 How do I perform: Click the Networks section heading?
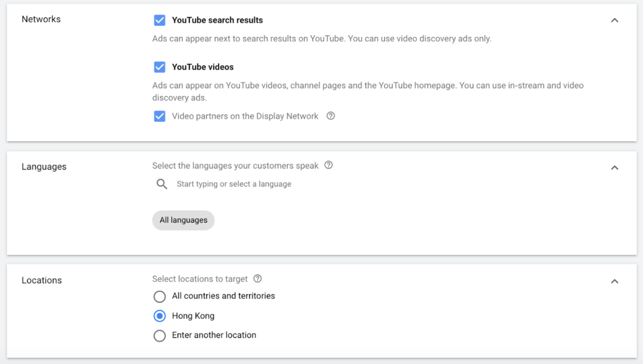[41, 19]
